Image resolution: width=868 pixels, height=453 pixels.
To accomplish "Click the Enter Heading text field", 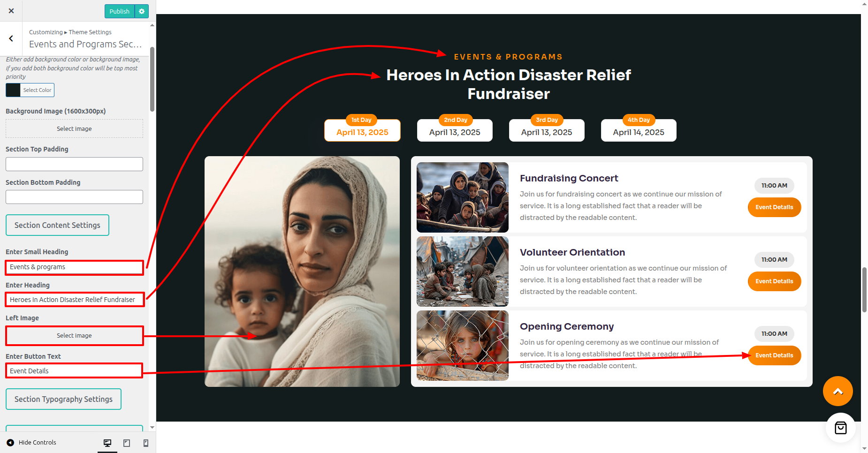I will tap(74, 299).
